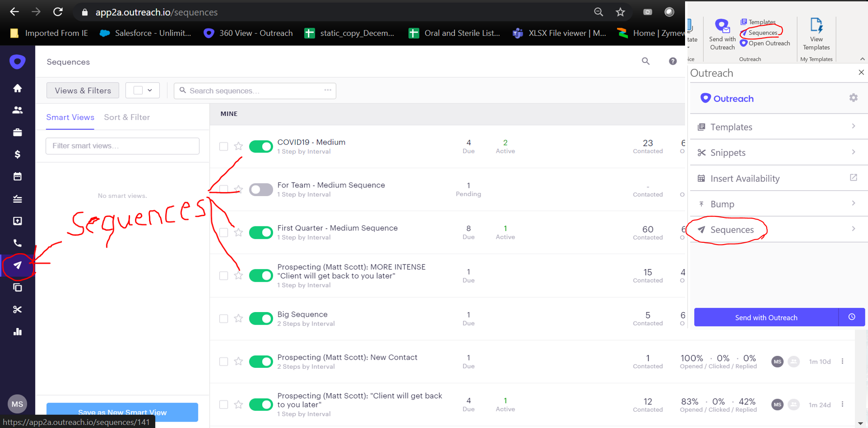Click Save as New Smart View button
Viewport: 868px width, 428px height.
pos(122,412)
